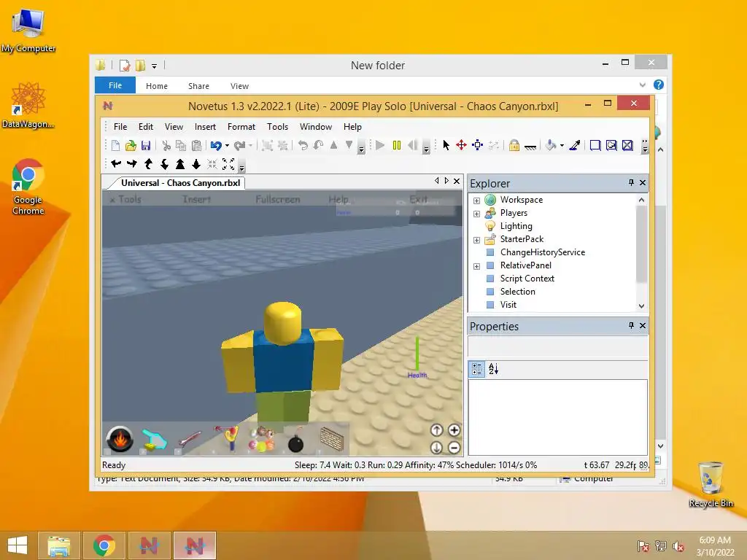Open the File menu in Novetus
The width and height of the screenshot is (747, 560).
(120, 127)
